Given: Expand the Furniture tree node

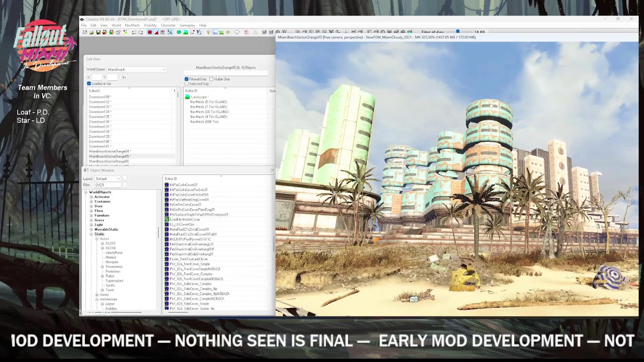Looking at the screenshot, I should click(x=91, y=215).
